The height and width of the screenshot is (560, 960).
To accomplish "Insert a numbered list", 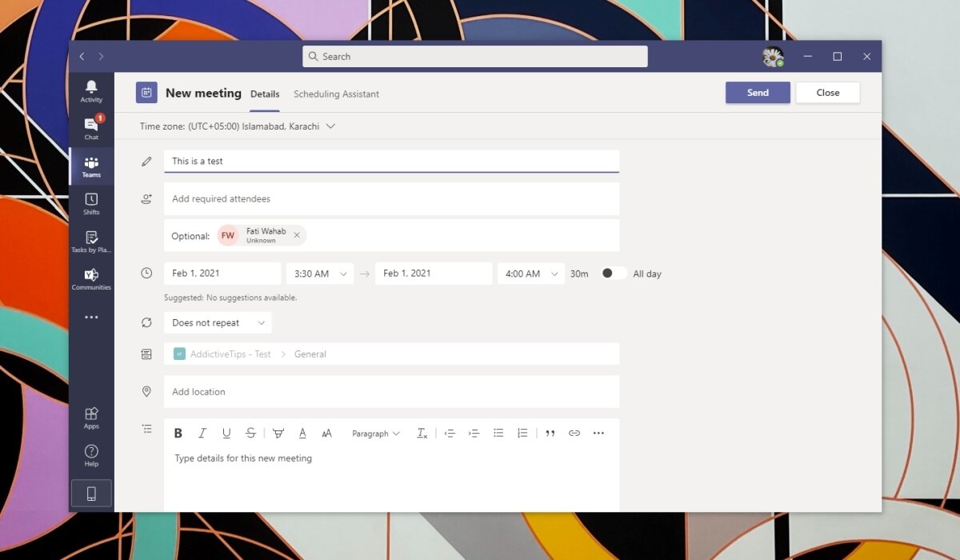I will tap(522, 433).
